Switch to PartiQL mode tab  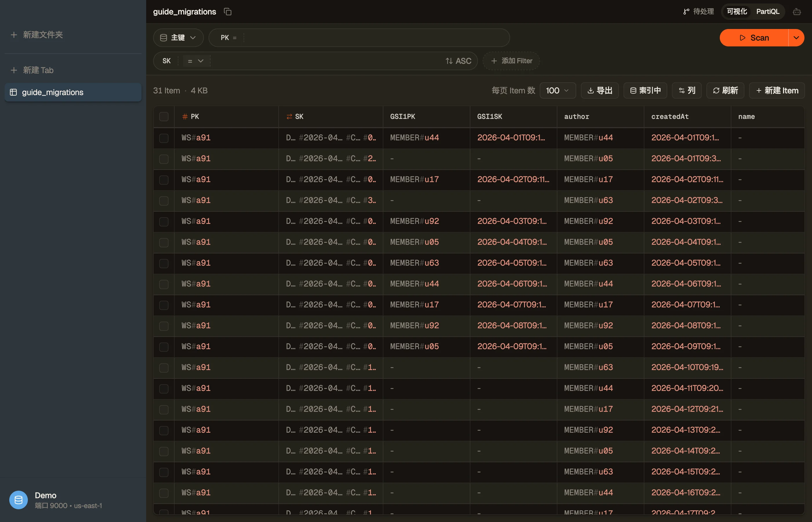pyautogui.click(x=768, y=12)
